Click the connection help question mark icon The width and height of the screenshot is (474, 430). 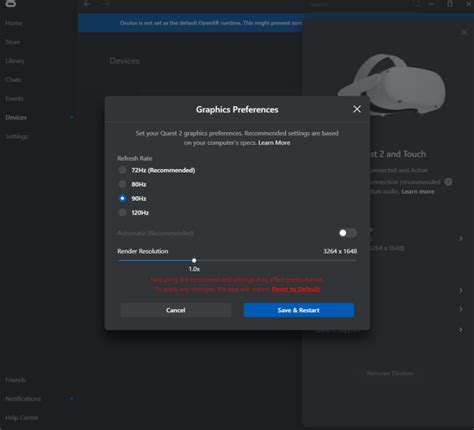pos(448,182)
